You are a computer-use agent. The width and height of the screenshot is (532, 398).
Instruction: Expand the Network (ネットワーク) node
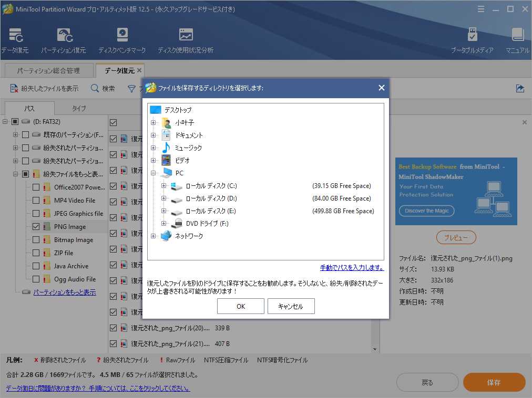coord(154,236)
